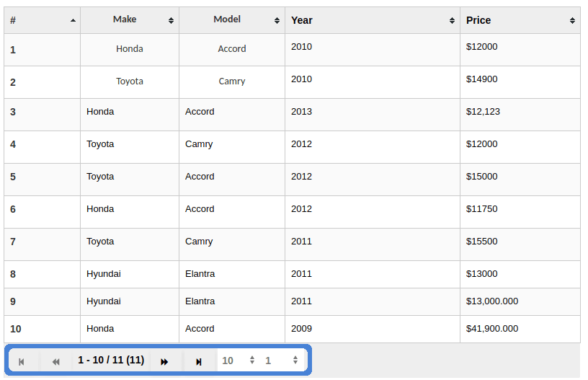
Task: Click Hyundai in row 9
Action: pyautogui.click(x=104, y=301)
